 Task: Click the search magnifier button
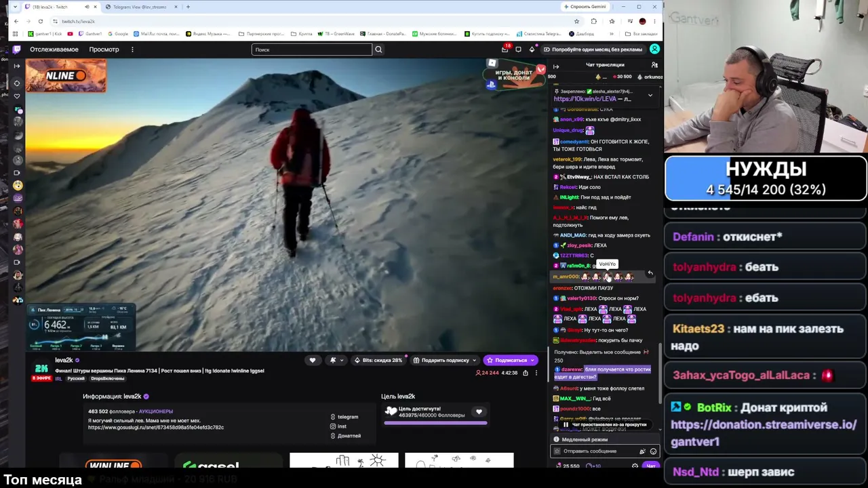(x=378, y=49)
